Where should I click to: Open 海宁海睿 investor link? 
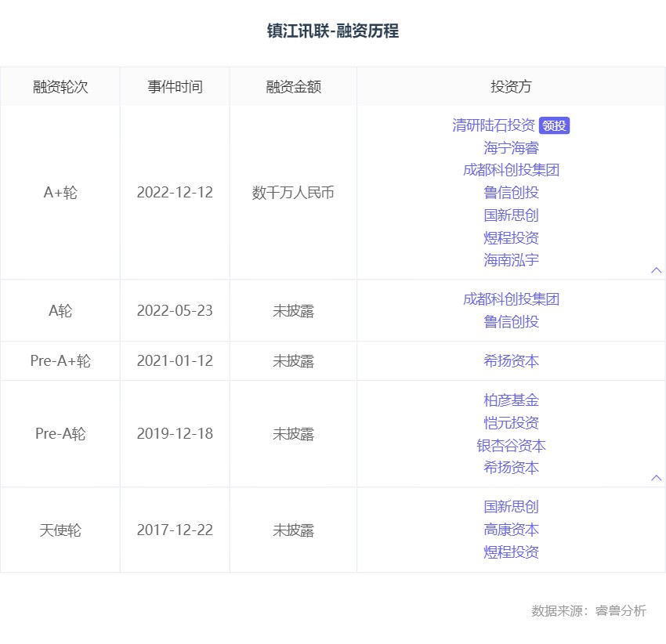pos(511,148)
